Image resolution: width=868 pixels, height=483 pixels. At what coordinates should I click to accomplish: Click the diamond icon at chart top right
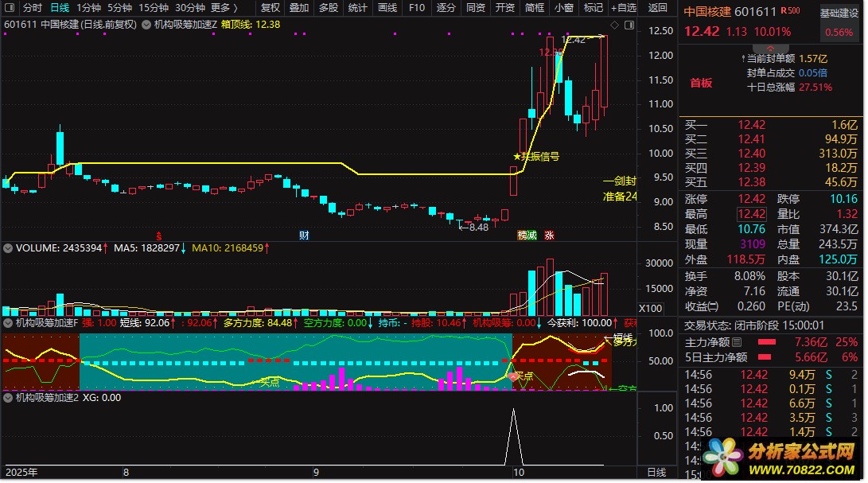coord(614,25)
